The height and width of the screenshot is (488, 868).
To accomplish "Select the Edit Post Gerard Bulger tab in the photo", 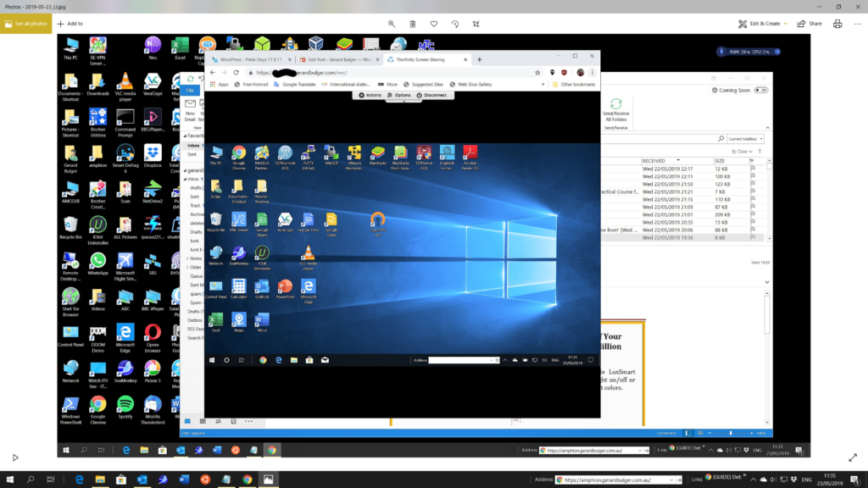I will pos(339,60).
